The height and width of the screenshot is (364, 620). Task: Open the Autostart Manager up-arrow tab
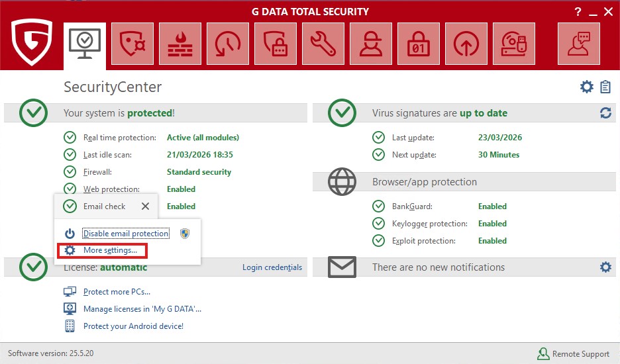(x=466, y=44)
